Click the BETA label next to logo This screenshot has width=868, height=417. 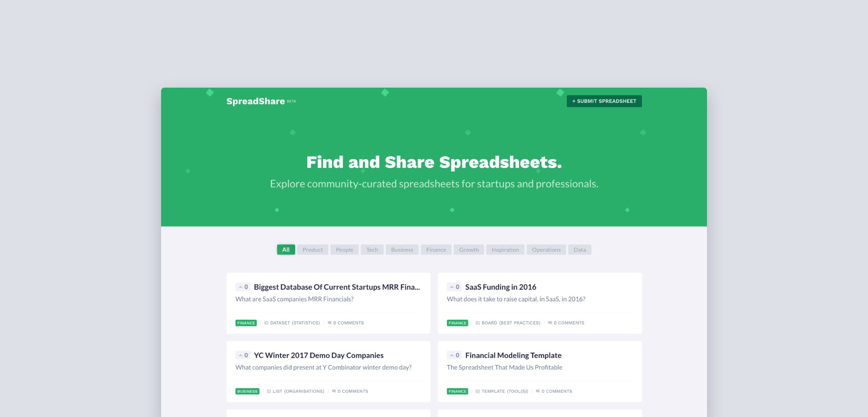(292, 101)
